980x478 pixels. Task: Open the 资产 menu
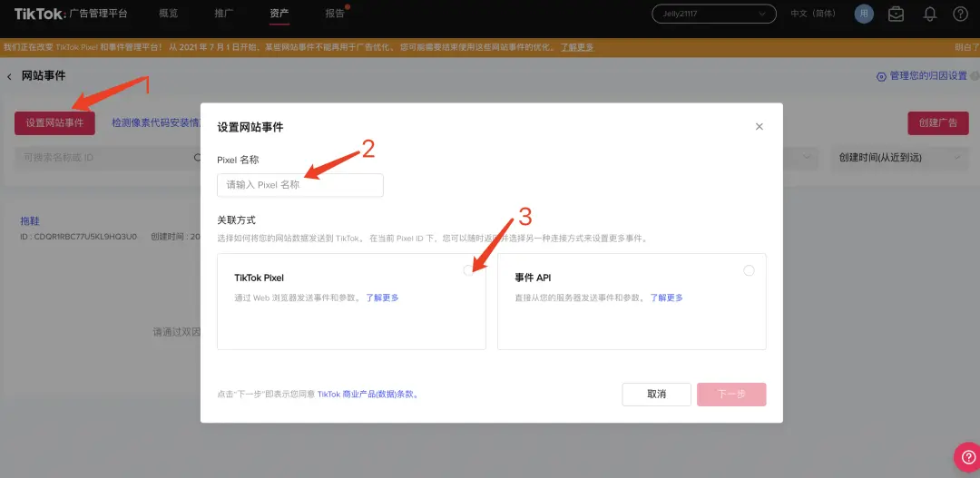279,13
